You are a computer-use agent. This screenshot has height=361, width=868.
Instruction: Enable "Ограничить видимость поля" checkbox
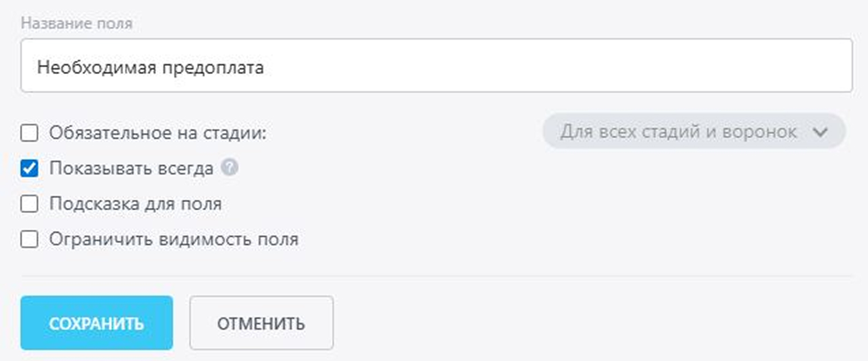coord(29,239)
